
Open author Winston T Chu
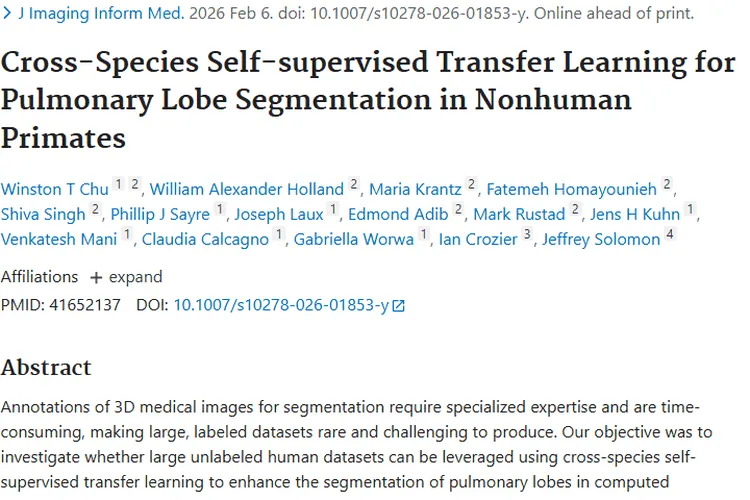pos(54,189)
